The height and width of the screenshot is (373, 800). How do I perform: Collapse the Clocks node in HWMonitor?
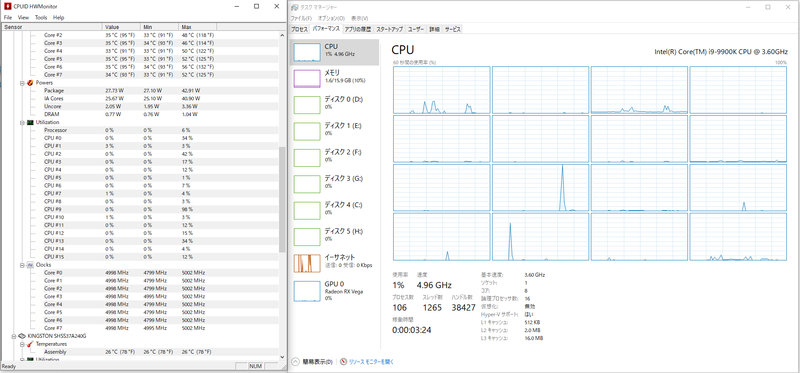[22, 265]
